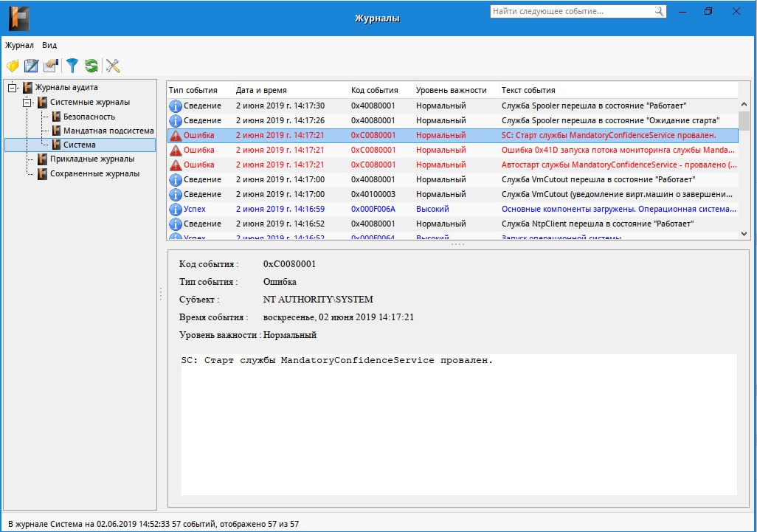Select the Безопасность log
Viewport: 757px width, 532px height.
89,117
